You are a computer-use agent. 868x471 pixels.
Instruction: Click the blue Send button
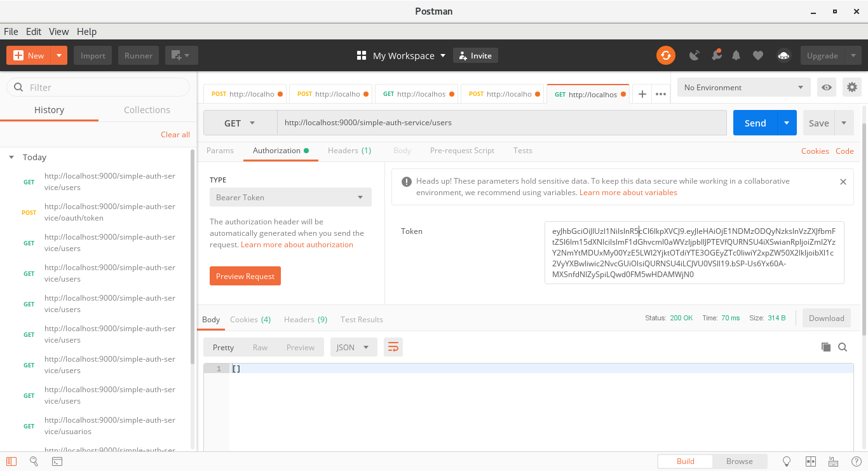click(x=756, y=123)
